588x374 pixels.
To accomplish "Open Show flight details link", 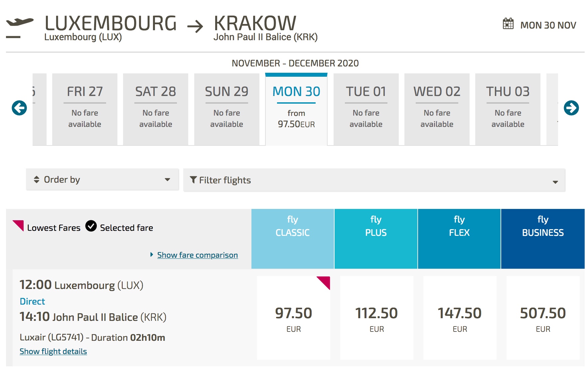I will 53,351.
